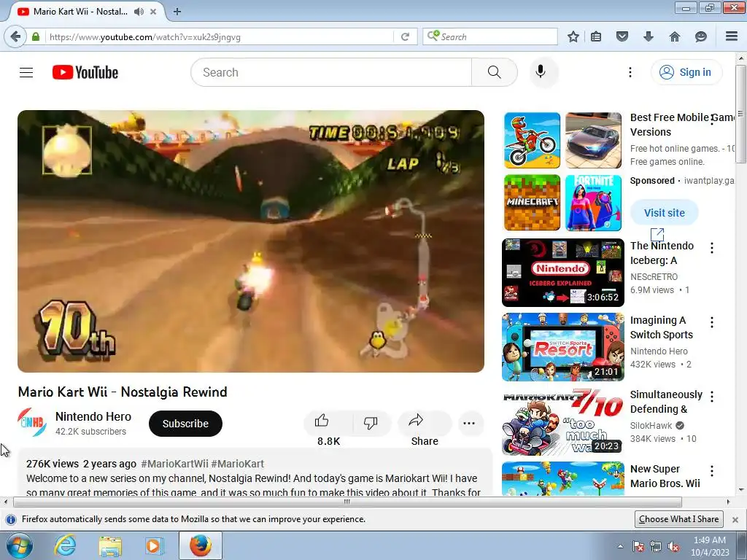This screenshot has width=747, height=560.
Task: Sign in to YouTube
Action: click(x=686, y=72)
